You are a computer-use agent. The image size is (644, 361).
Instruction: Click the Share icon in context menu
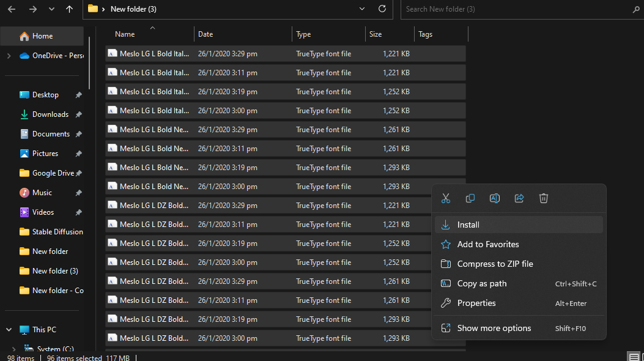[519, 198]
